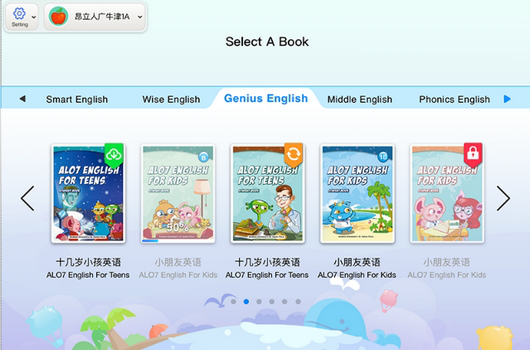Screen dimensions: 530x364
Task: Click greyed ALO7 English For Kids label under 50% book
Action: click(178, 275)
